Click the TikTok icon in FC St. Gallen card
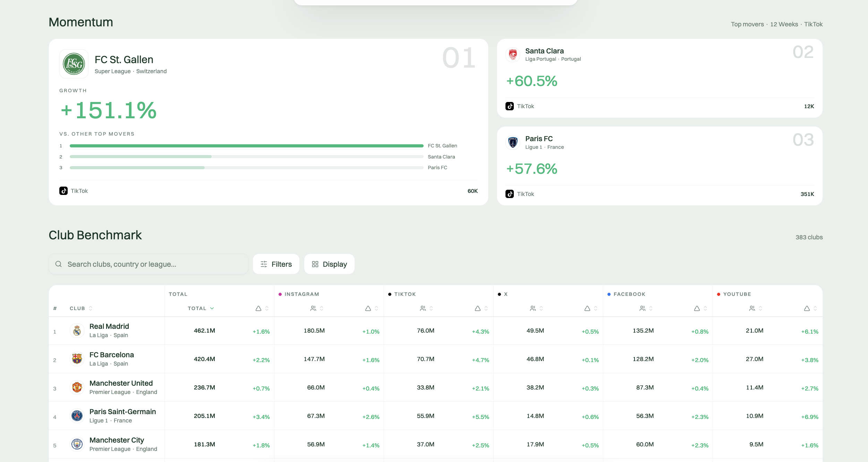The height and width of the screenshot is (462, 868). [x=63, y=191]
